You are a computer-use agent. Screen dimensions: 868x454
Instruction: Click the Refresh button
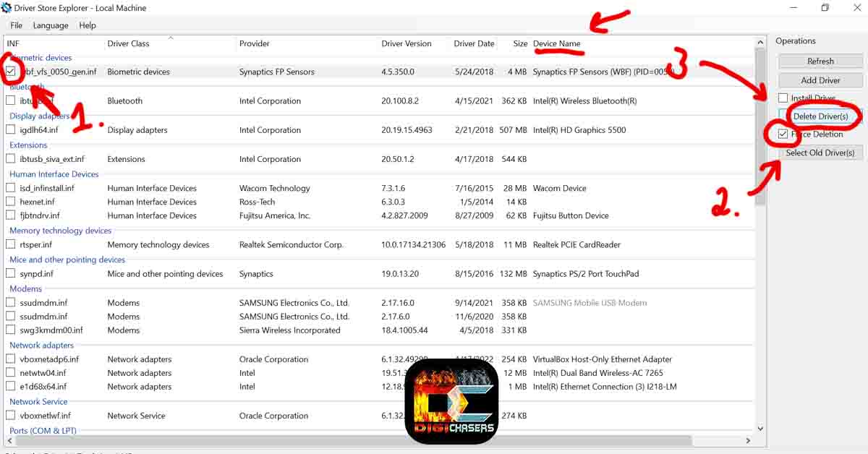[x=820, y=61]
